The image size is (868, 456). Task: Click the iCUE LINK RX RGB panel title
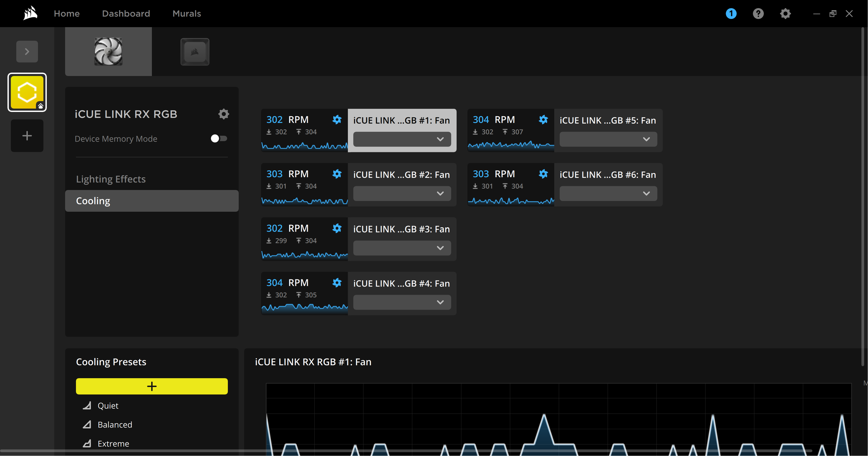(x=126, y=114)
